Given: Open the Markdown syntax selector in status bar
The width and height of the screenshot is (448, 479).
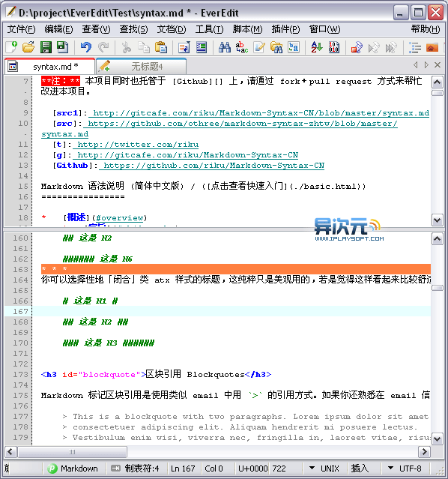Looking at the screenshot, I should [x=73, y=469].
